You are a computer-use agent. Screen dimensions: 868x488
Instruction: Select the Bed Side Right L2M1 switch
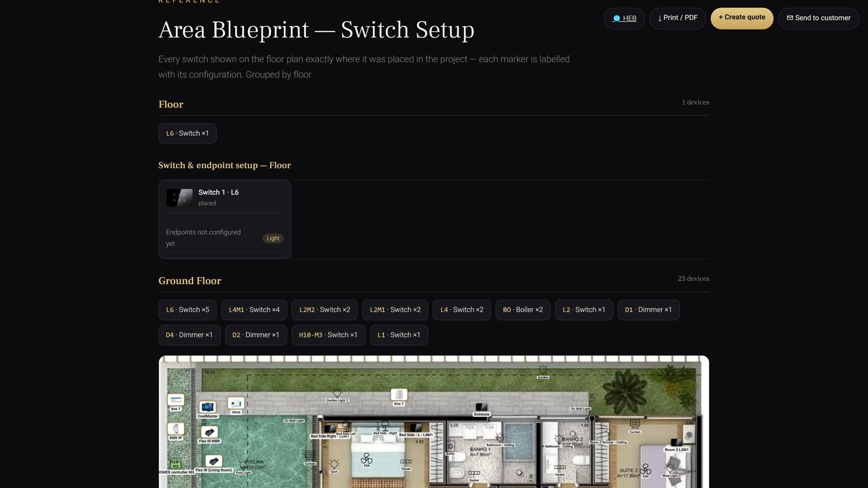[x=330, y=429]
